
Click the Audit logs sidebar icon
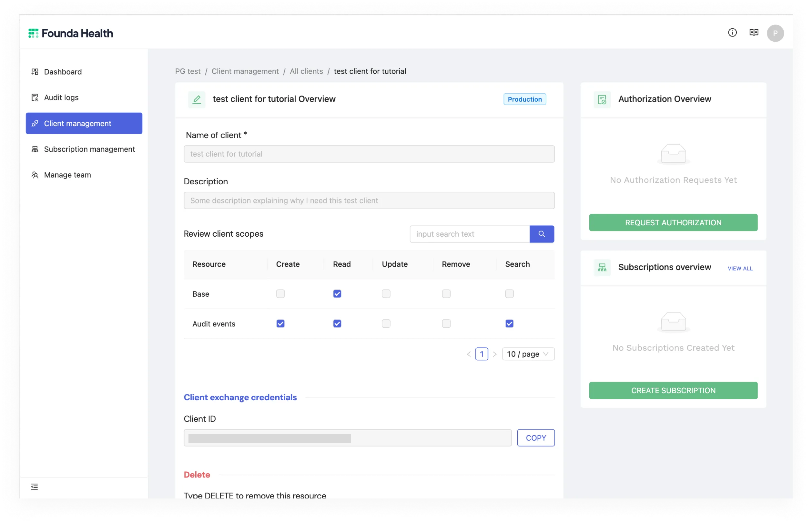[35, 97]
